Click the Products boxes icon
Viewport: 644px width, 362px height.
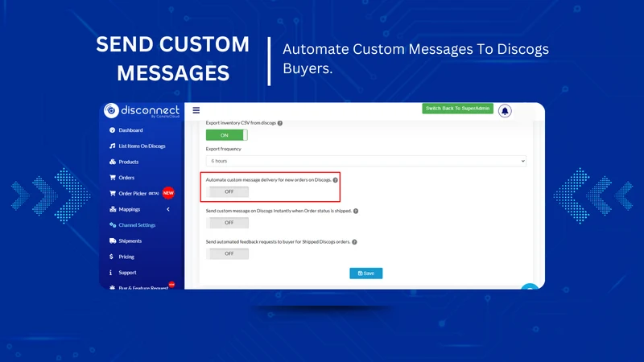point(112,162)
